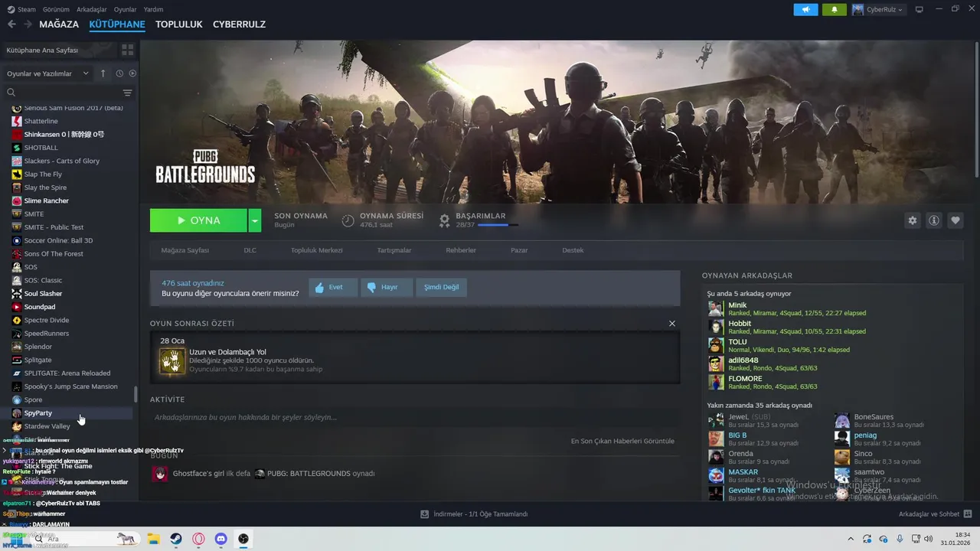The height and width of the screenshot is (551, 980).
Task: Open Steam from the Windows taskbar
Action: coord(176,539)
